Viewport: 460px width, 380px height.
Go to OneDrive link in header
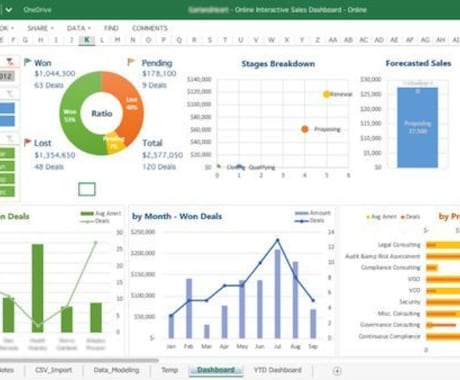point(37,10)
